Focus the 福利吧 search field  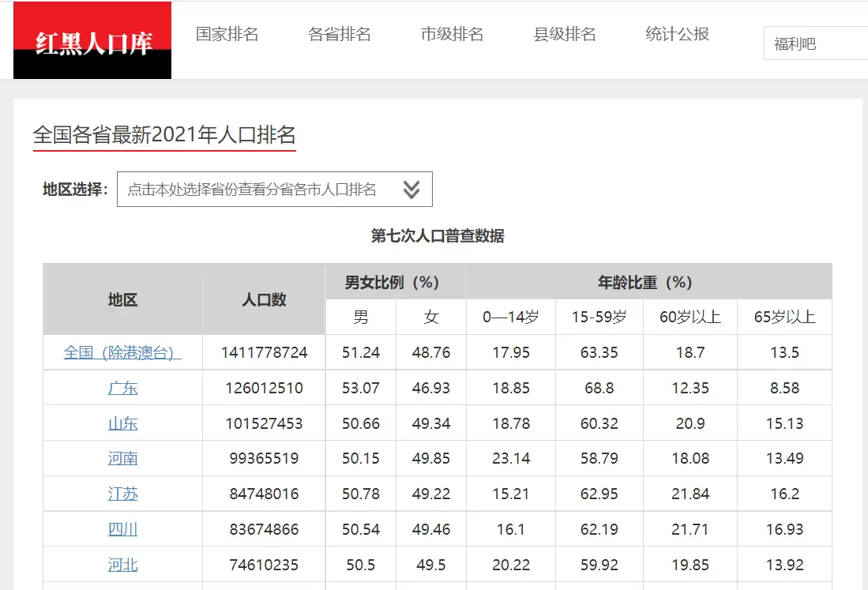click(816, 43)
